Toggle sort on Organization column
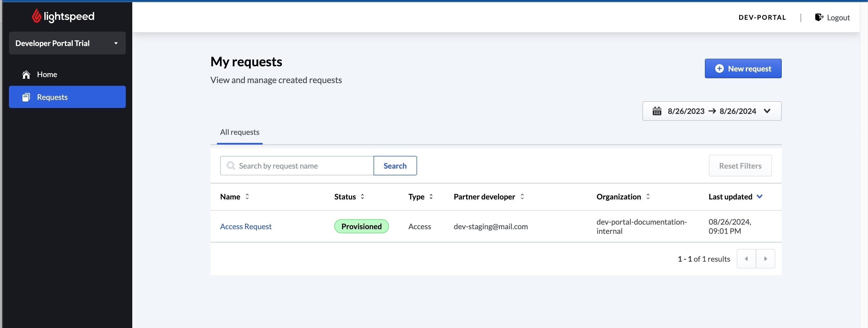This screenshot has height=328, width=868. click(648, 196)
